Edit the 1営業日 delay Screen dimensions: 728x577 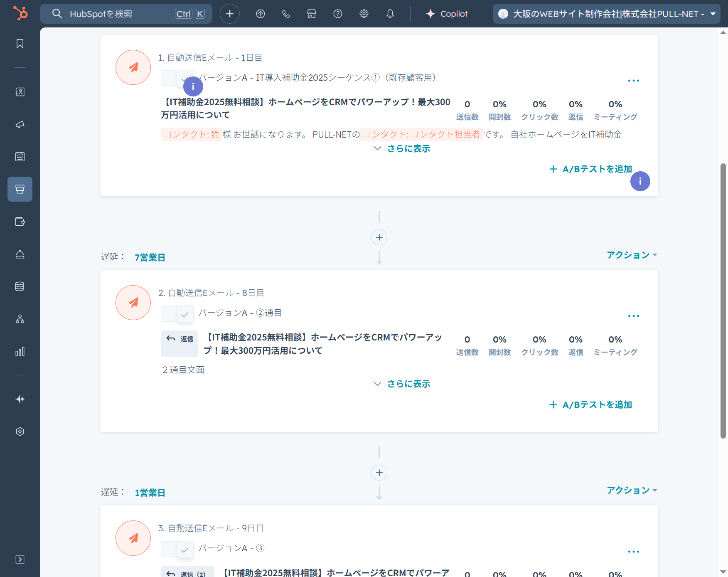pyautogui.click(x=150, y=493)
